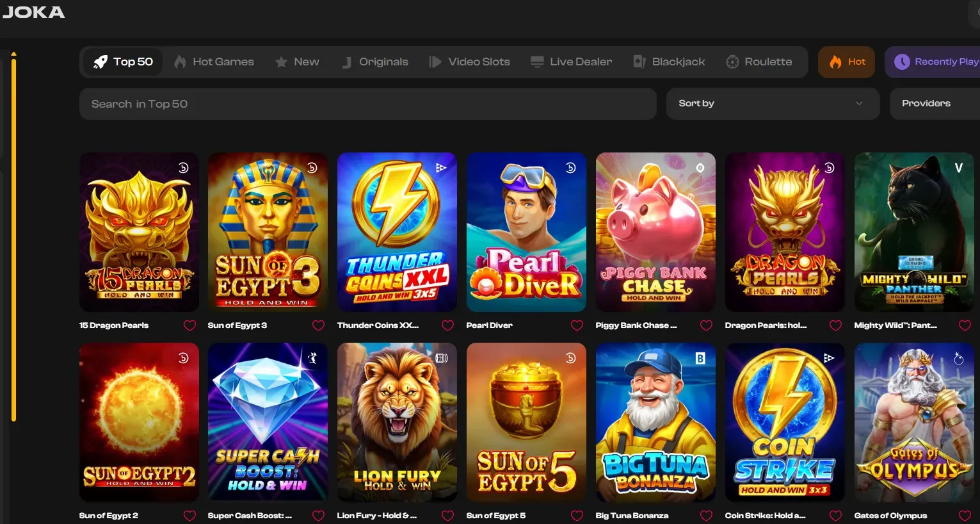
Task: Click the JOKA logo
Action: 34,12
